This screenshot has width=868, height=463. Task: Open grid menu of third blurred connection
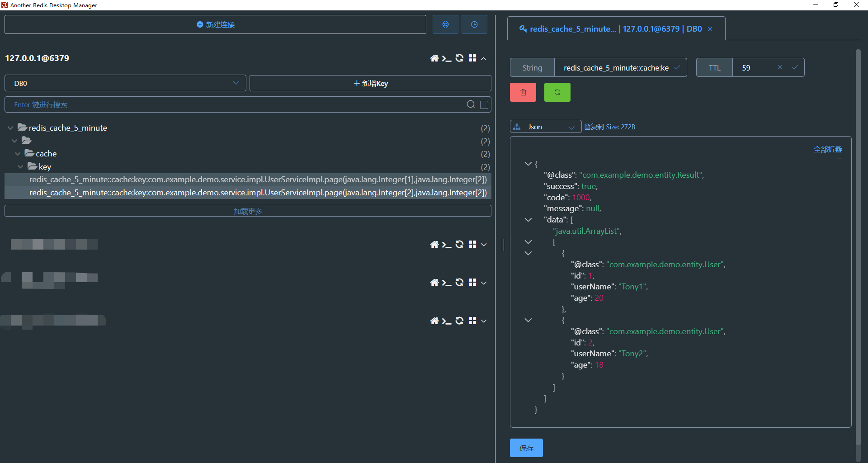(x=472, y=321)
